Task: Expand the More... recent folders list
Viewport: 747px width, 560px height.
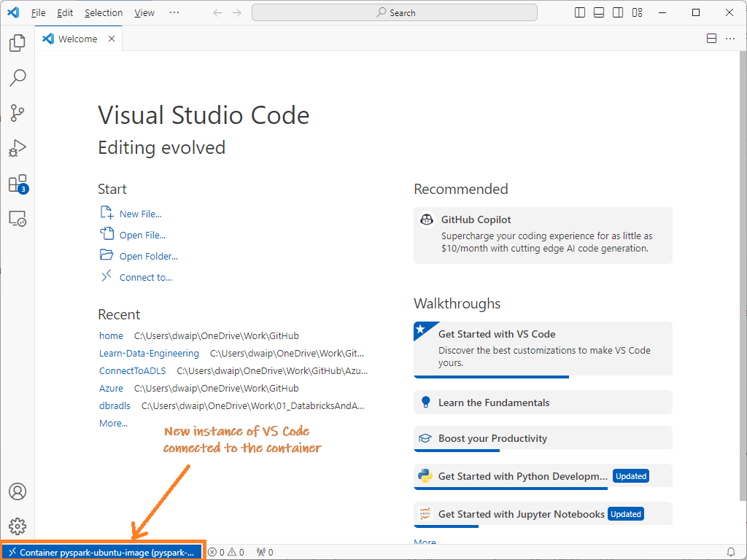Action: [113, 423]
